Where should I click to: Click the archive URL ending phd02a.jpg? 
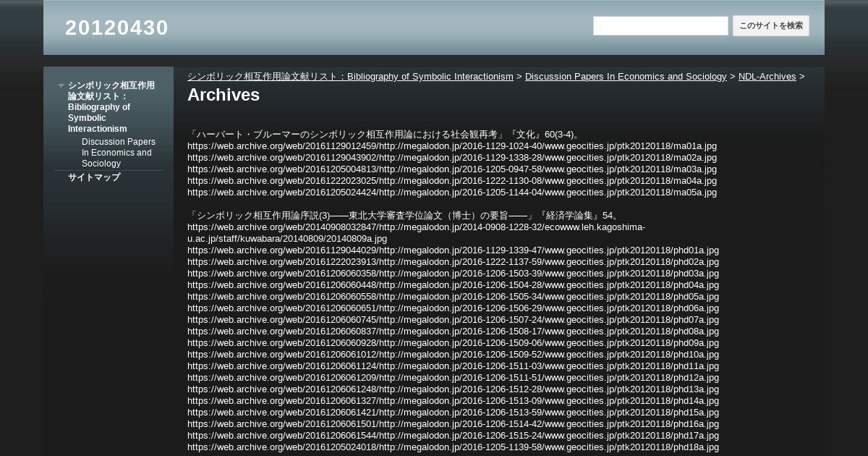click(x=453, y=262)
